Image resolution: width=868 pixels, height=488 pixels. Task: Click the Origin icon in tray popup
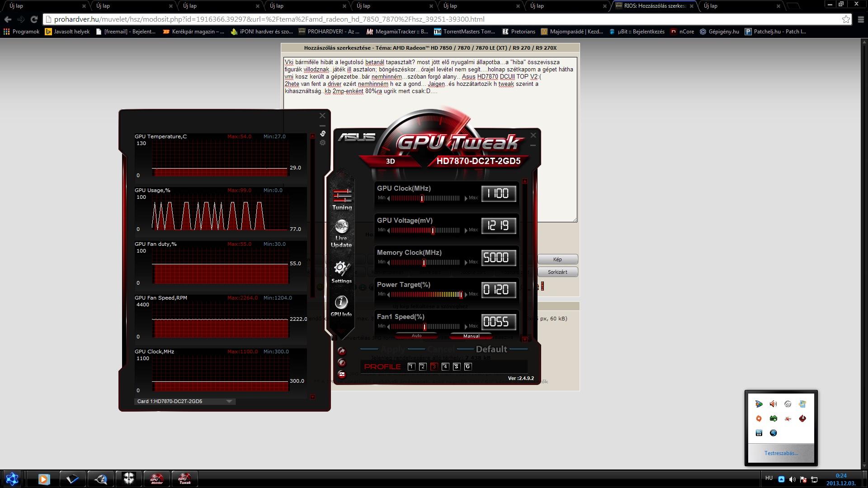(x=759, y=418)
